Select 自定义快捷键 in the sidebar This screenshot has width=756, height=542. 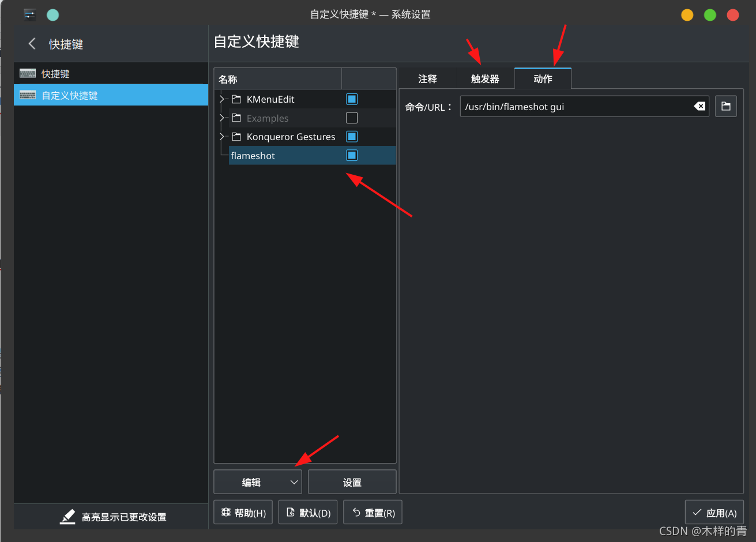click(111, 95)
